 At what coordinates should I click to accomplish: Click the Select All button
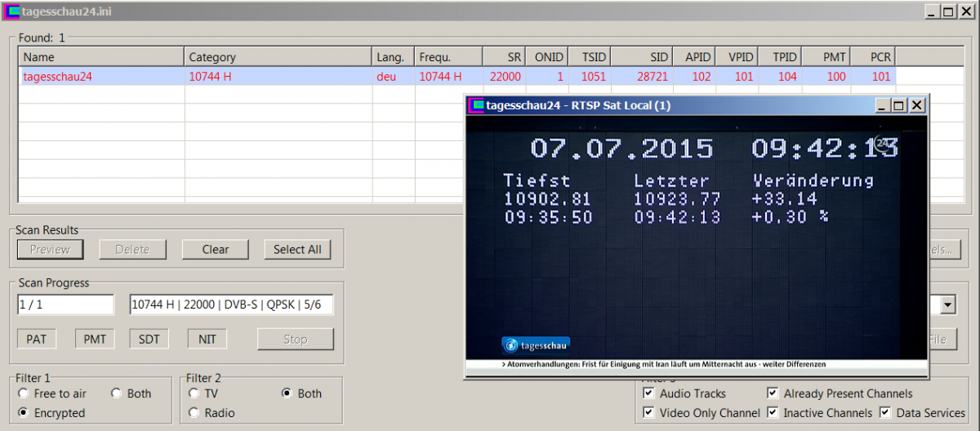[297, 249]
